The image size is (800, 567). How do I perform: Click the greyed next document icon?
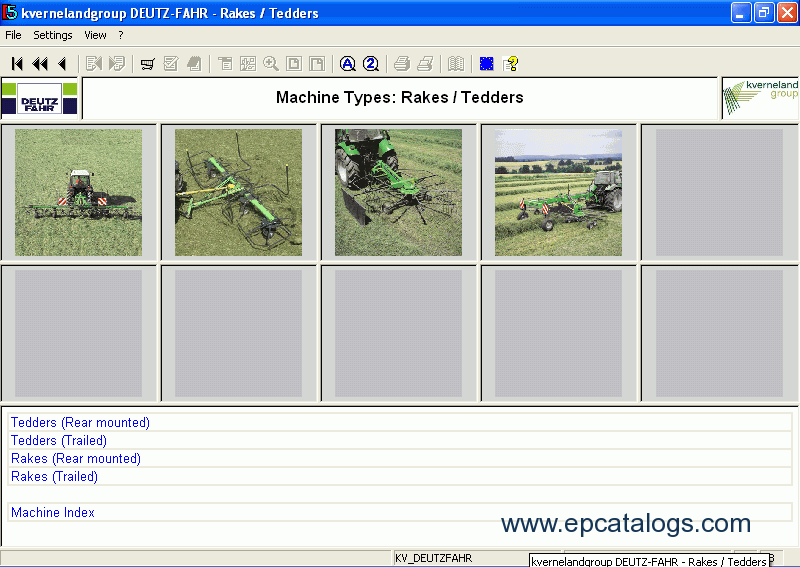point(116,64)
